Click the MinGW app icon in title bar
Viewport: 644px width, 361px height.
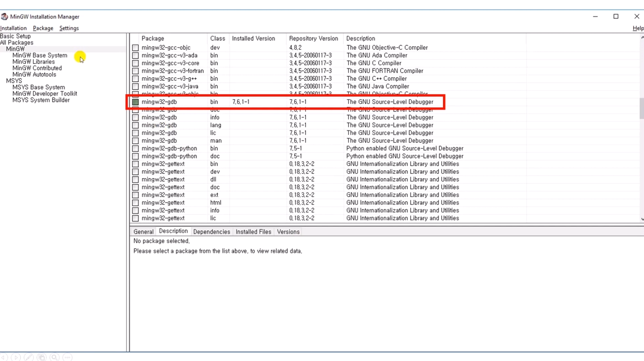(4, 16)
